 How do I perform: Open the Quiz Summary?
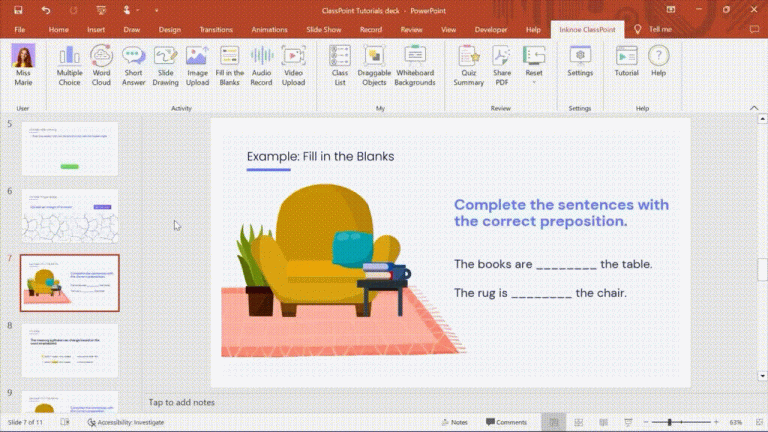click(x=468, y=65)
